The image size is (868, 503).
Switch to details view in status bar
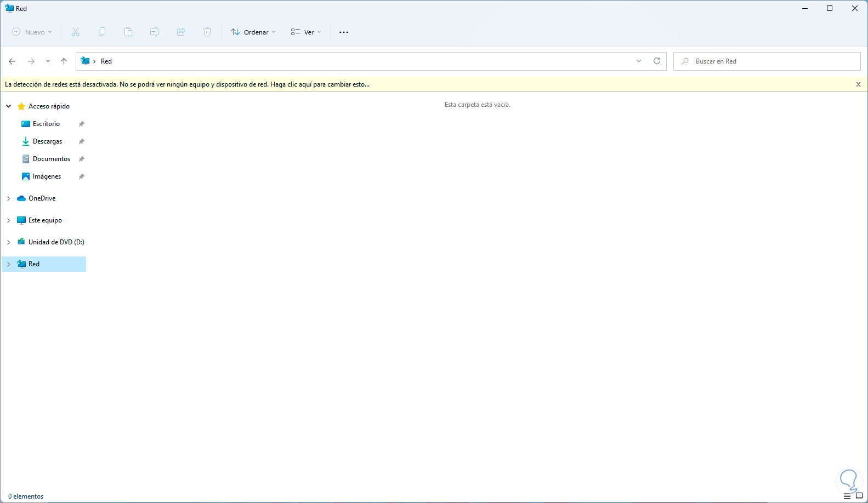[847, 496]
